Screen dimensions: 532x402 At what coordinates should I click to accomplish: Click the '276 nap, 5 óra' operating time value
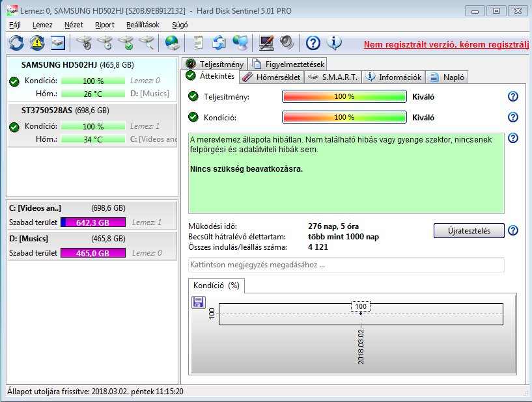(333, 226)
